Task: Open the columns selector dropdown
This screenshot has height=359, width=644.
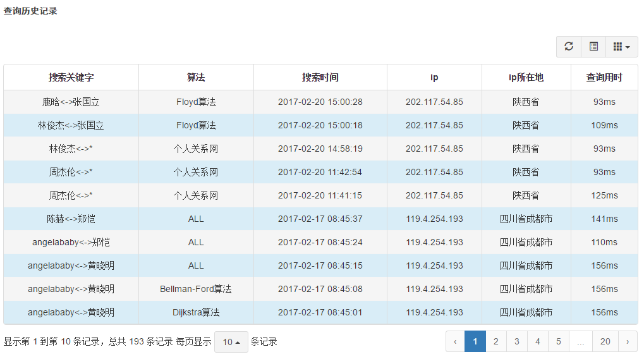Action: (x=621, y=46)
